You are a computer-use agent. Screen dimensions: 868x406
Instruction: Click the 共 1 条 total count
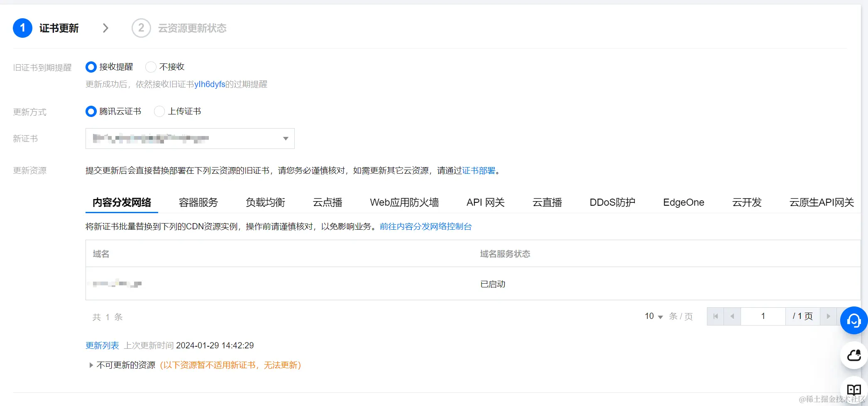(108, 317)
